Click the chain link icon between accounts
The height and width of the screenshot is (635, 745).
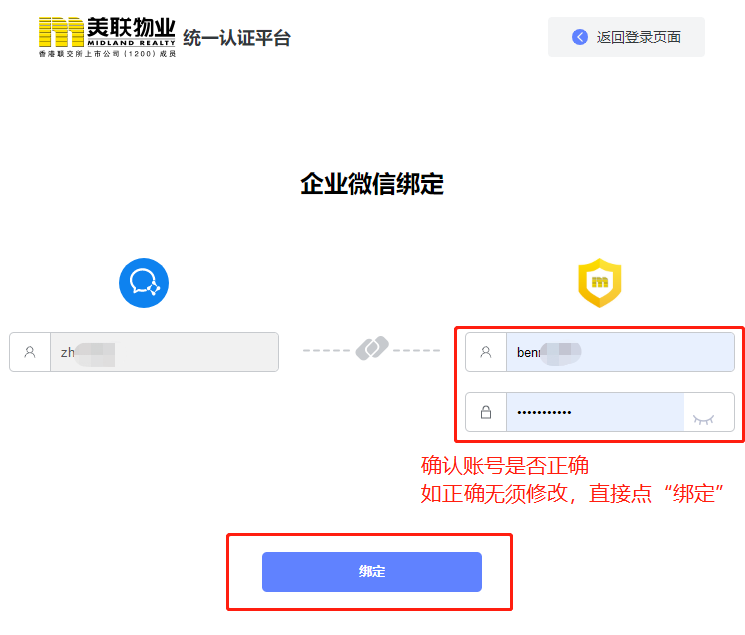pyautogui.click(x=372, y=348)
